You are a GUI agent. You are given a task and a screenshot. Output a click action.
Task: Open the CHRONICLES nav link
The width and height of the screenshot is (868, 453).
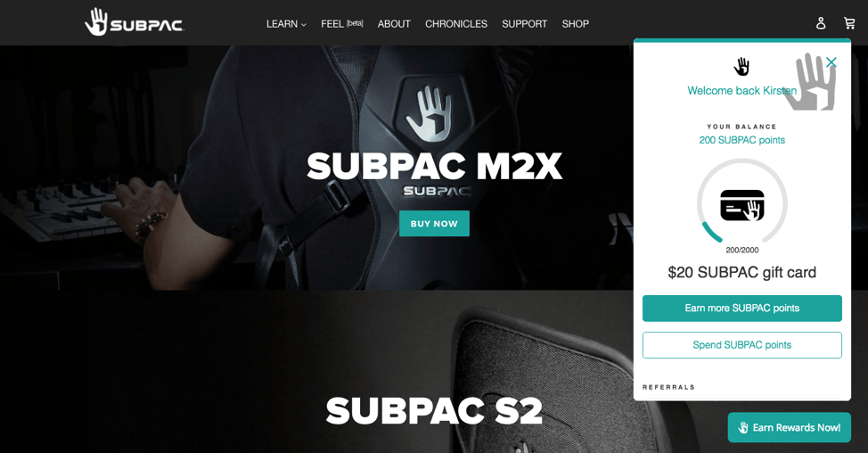click(456, 24)
